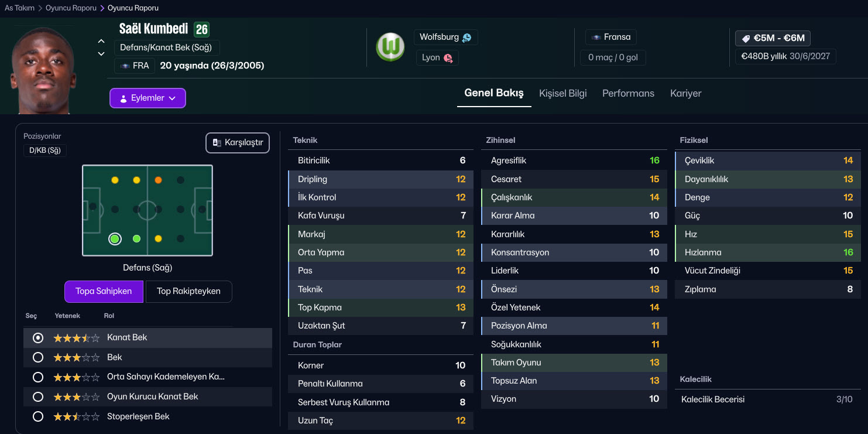
Task: Open the Performans tab
Action: pos(628,93)
